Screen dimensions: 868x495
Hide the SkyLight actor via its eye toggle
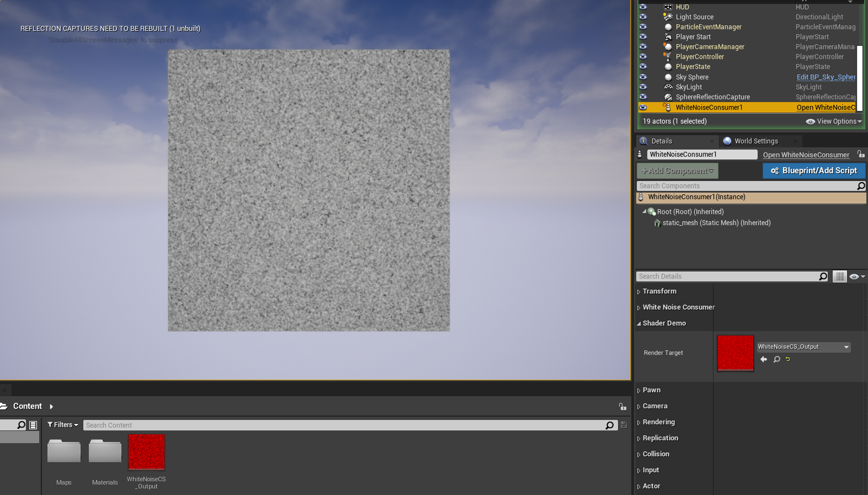(643, 87)
